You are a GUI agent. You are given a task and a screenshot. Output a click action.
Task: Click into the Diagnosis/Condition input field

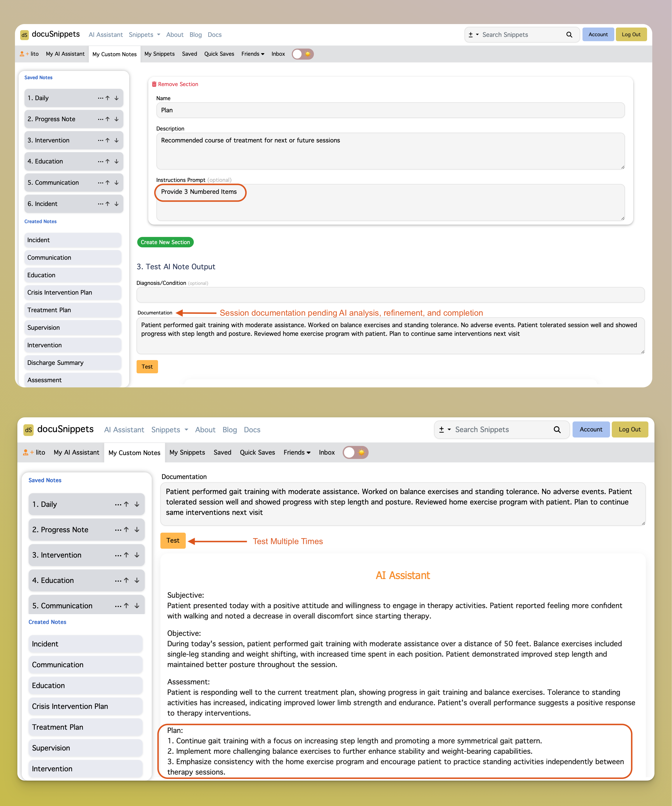(x=390, y=295)
